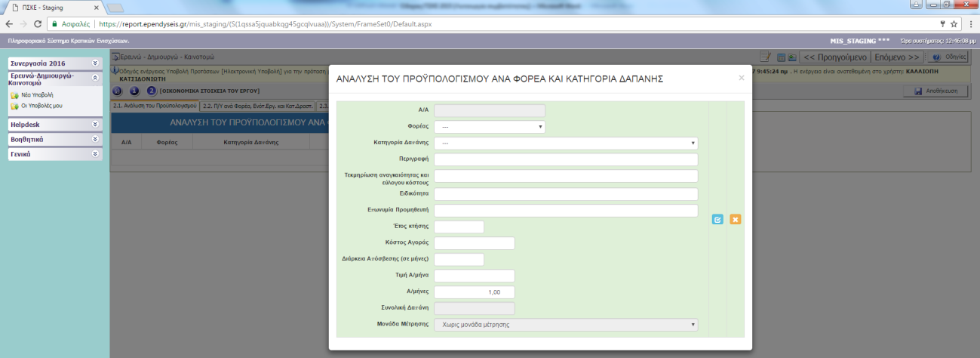Screen dimensions: 980x358
Task: Expand the Συνεργασία 2016 sidebar section
Action: pos(54,63)
